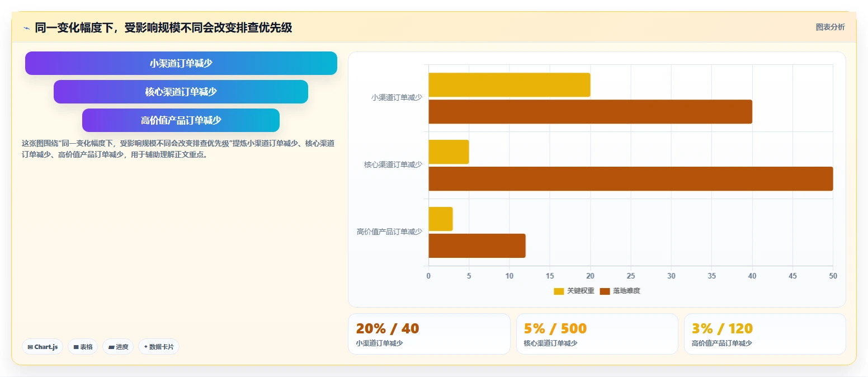
Task: Click the brown bar for 小渠道订单减少
Action: (x=591, y=112)
